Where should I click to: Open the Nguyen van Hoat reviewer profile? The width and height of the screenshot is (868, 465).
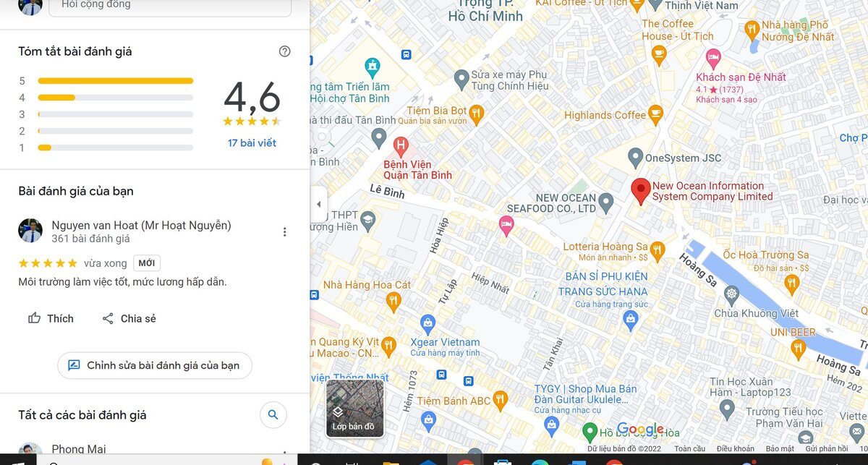click(141, 225)
